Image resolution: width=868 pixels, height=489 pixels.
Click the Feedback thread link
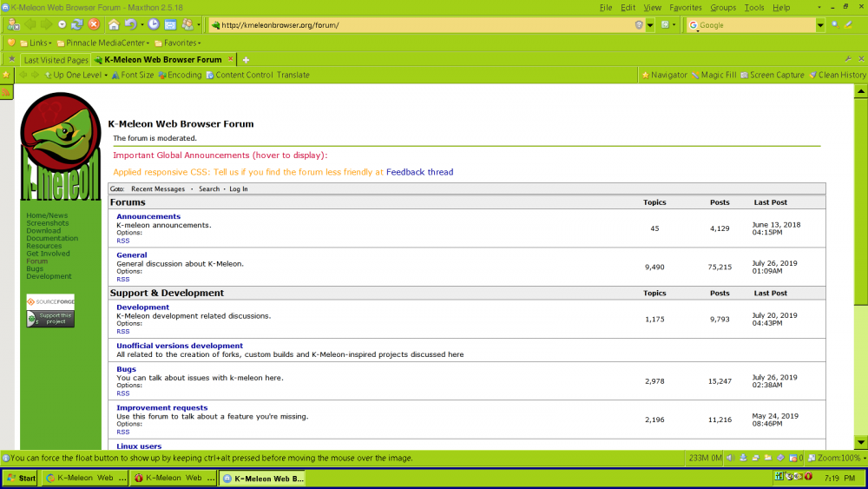pos(419,172)
